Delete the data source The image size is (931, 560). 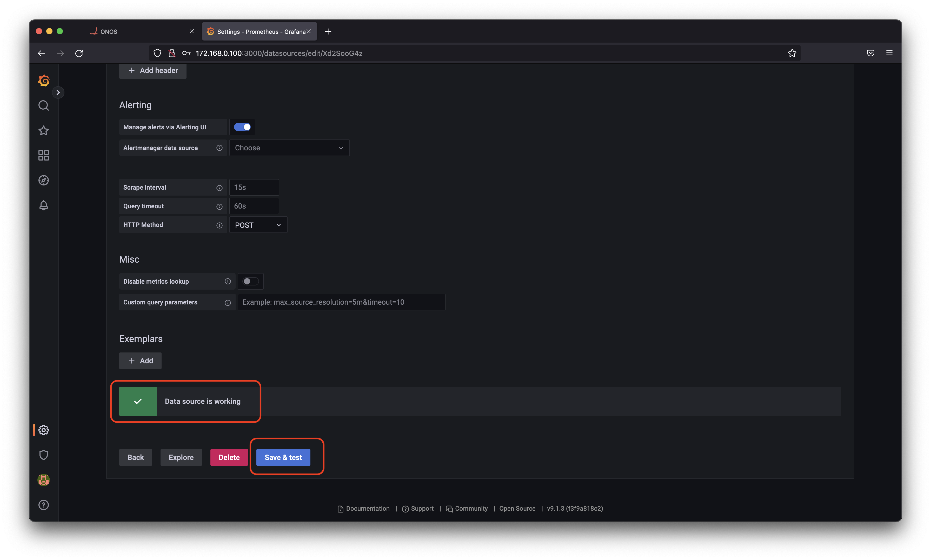coord(229,457)
